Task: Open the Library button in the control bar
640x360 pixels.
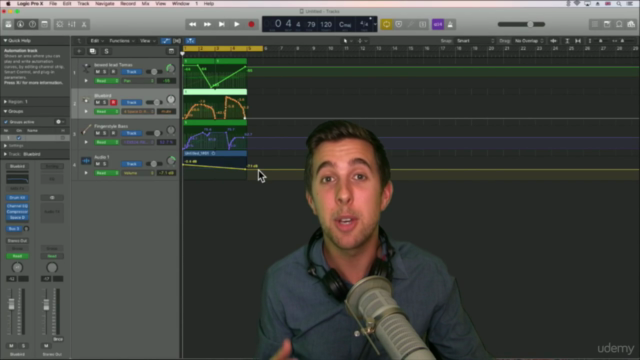Action: [8, 24]
